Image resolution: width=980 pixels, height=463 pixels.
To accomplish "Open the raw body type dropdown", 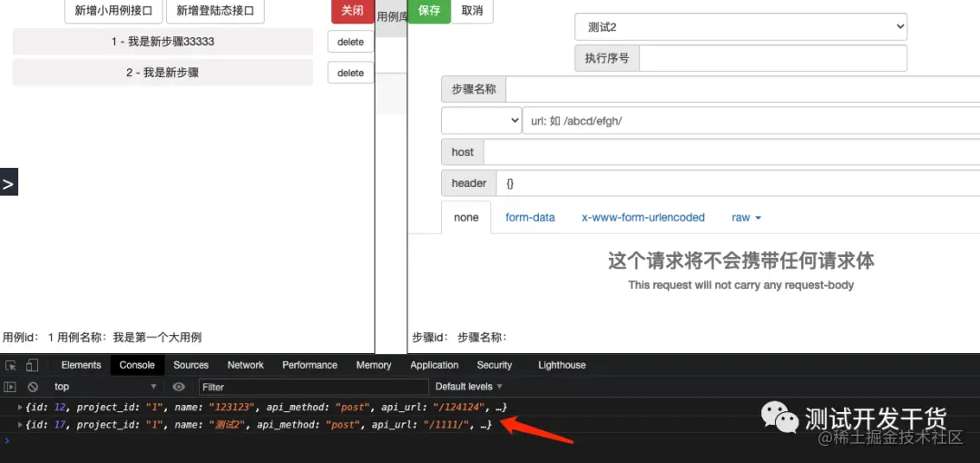I will pyautogui.click(x=746, y=218).
